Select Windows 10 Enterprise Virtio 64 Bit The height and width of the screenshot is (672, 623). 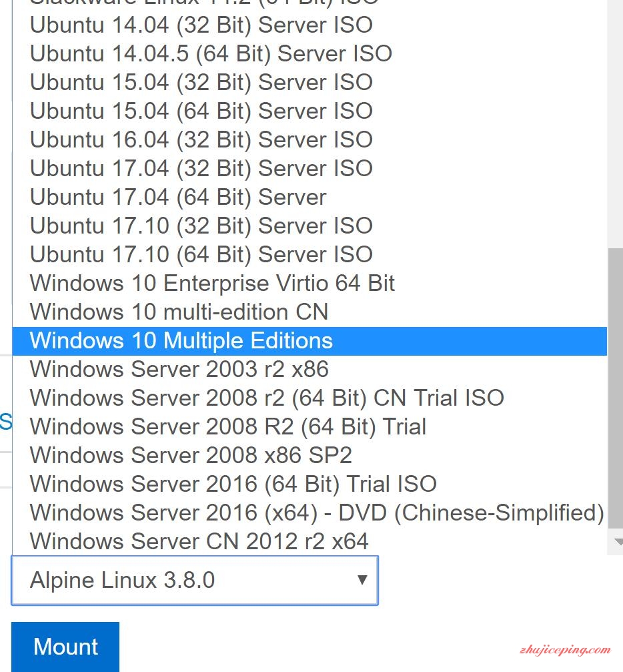309,284
